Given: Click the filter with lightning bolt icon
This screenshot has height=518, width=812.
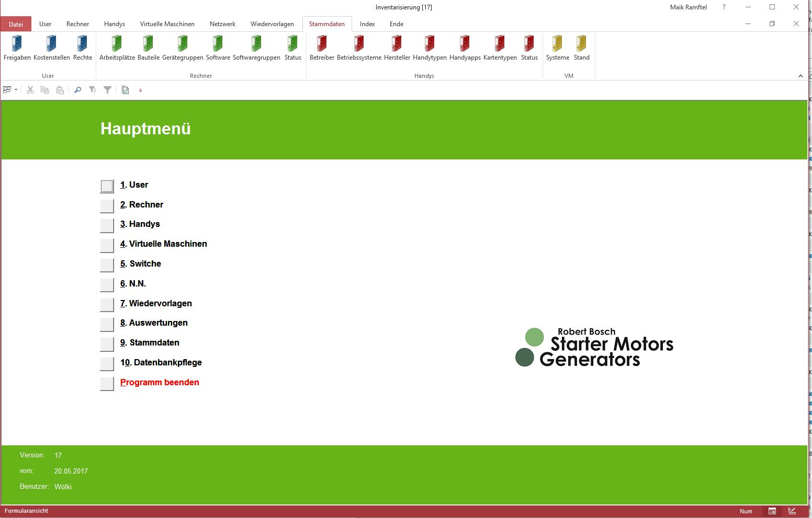Looking at the screenshot, I should coord(93,90).
